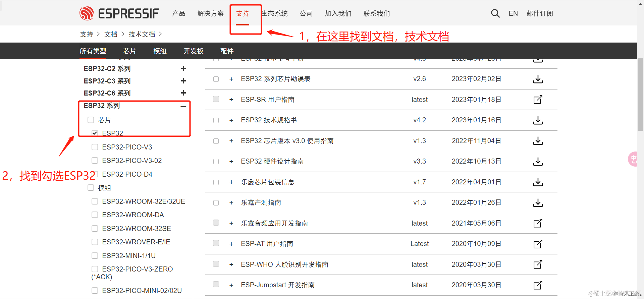Toggle the 模组 filter checkbox

click(91, 188)
